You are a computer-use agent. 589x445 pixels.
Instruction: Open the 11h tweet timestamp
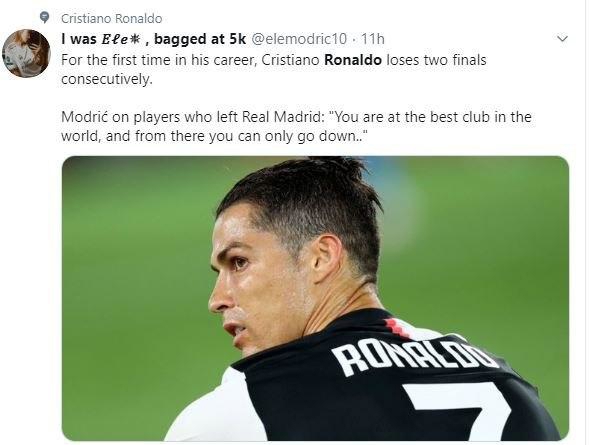point(373,39)
